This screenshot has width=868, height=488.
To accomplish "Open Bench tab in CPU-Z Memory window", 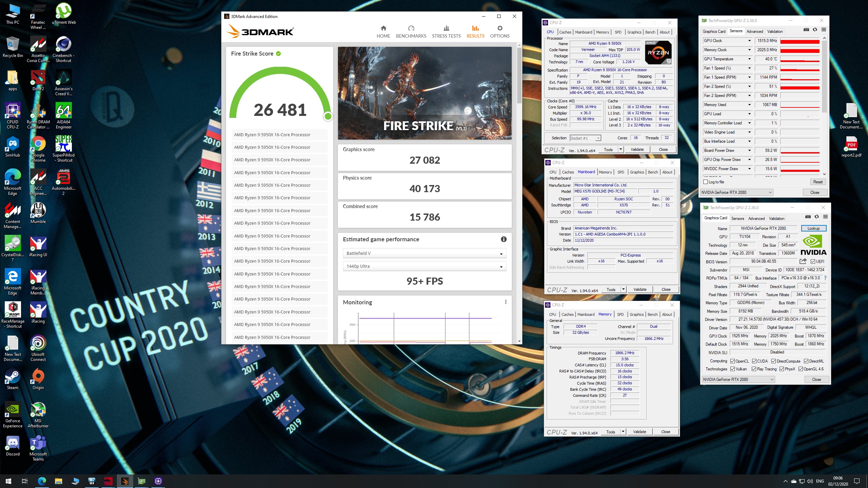I will point(652,314).
